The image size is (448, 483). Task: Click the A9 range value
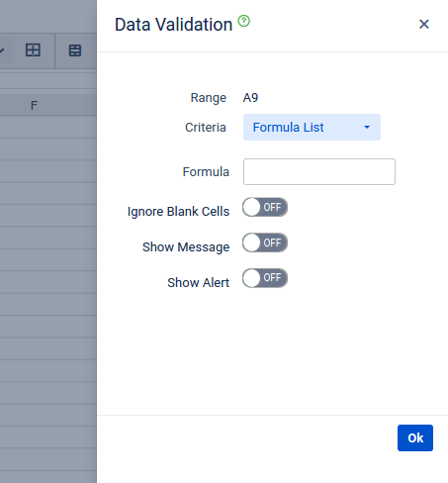[x=250, y=98]
